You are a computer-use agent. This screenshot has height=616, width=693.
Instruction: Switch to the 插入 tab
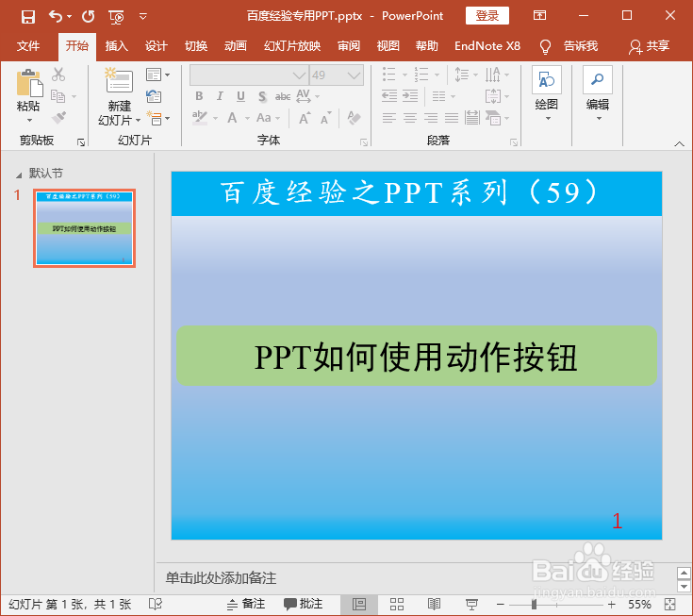pos(117,45)
